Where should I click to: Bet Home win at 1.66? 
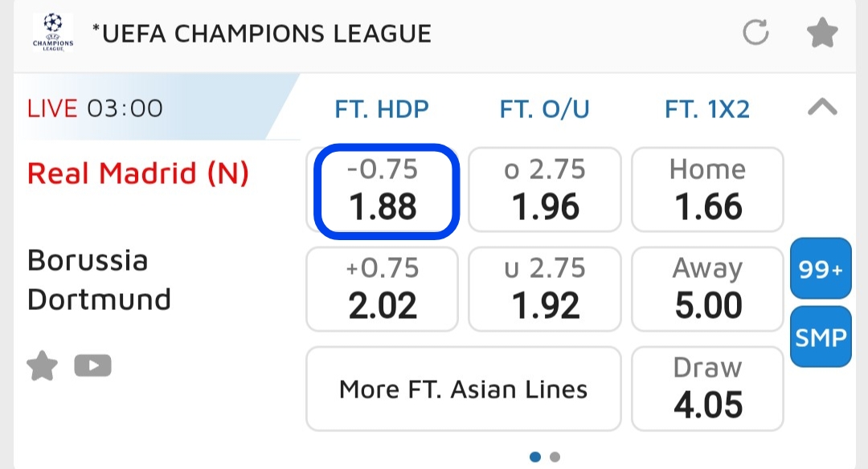[707, 190]
